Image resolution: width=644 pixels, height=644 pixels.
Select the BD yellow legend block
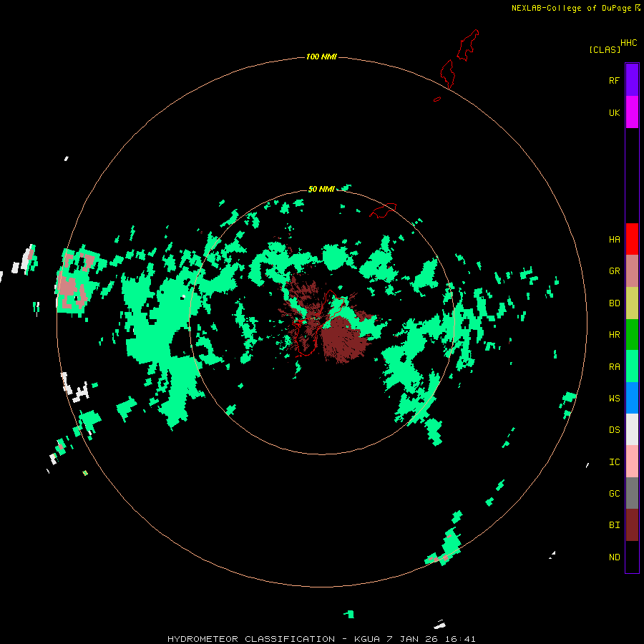[x=632, y=303]
